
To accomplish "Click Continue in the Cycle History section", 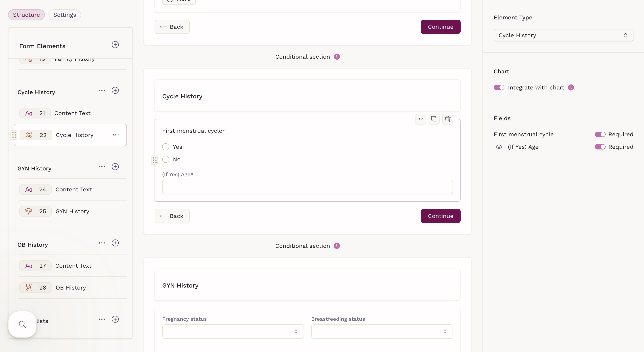I will point(440,216).
